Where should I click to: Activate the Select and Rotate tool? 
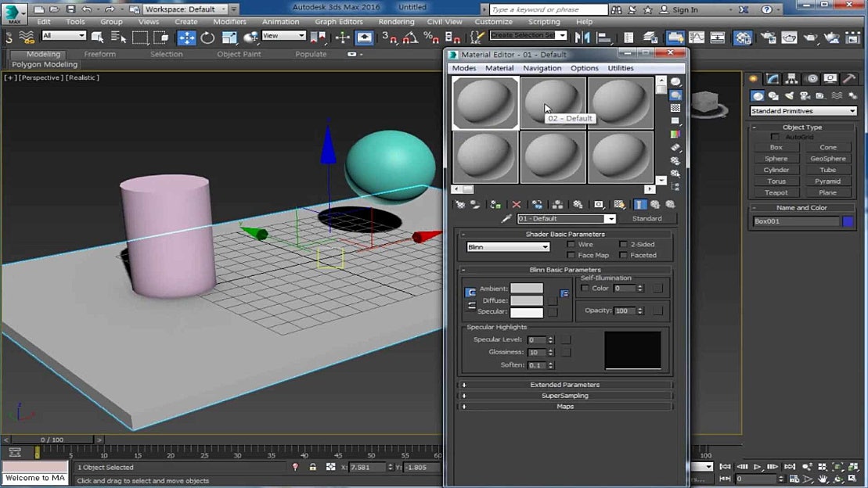coord(207,37)
